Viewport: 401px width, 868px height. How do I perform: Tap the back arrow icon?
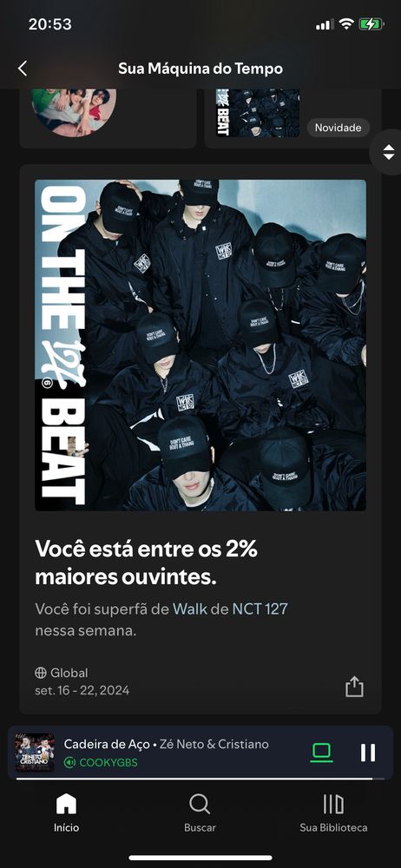pyautogui.click(x=23, y=69)
